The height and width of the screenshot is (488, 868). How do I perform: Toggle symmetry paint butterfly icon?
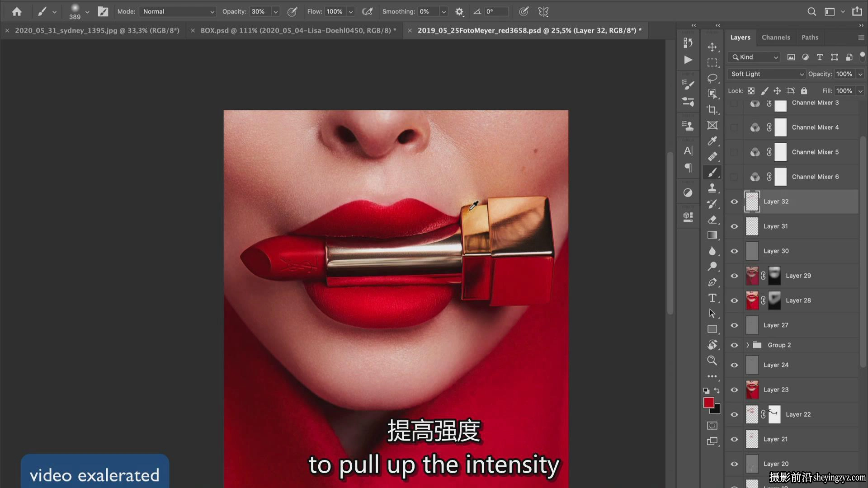coord(543,12)
